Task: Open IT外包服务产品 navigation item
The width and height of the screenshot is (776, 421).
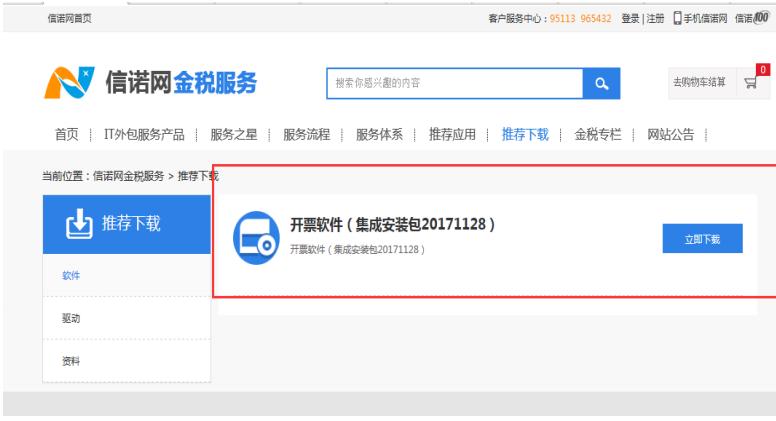Action: (x=144, y=135)
